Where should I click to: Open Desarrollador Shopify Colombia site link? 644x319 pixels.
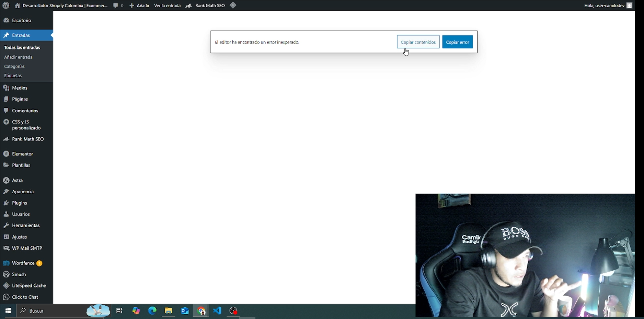coord(65,5)
